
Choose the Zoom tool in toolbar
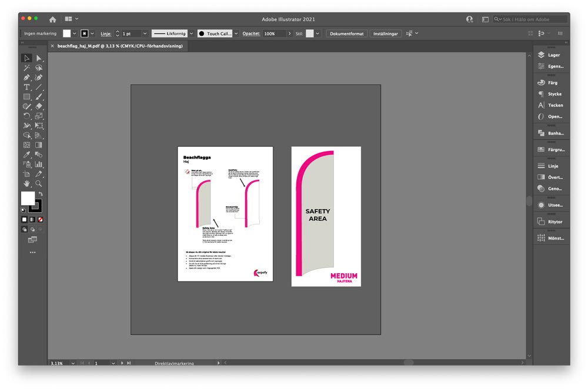39,183
